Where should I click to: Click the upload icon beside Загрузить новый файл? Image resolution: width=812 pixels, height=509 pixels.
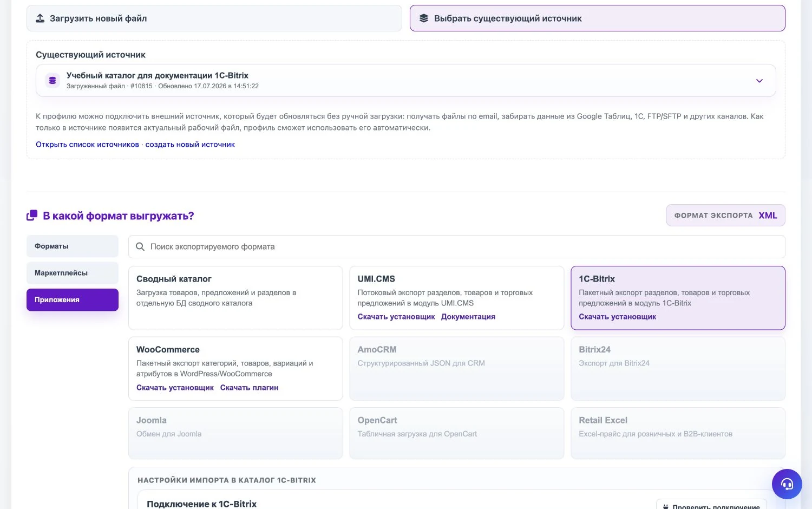point(40,18)
